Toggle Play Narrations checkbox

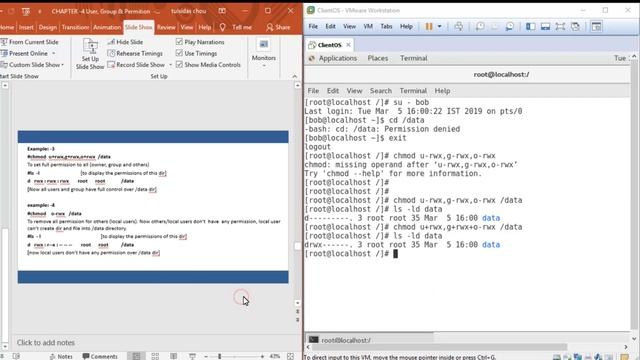tap(179, 42)
